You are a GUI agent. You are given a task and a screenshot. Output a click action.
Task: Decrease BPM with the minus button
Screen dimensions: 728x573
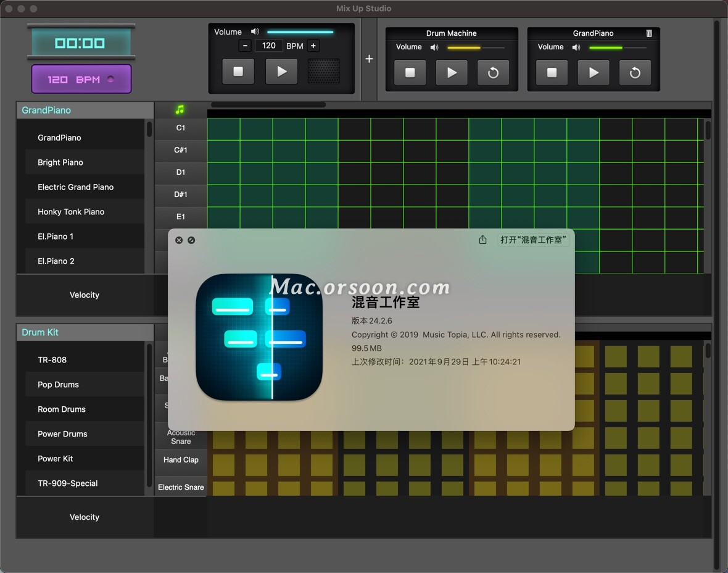(245, 46)
